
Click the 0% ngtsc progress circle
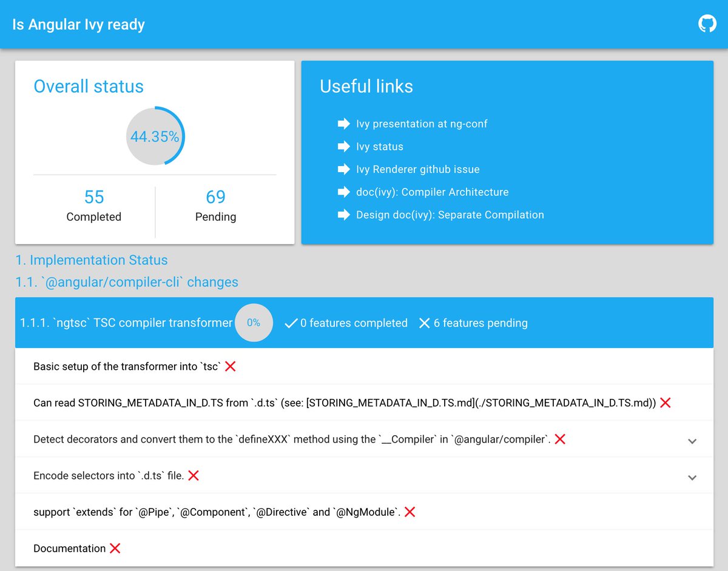[x=254, y=322]
